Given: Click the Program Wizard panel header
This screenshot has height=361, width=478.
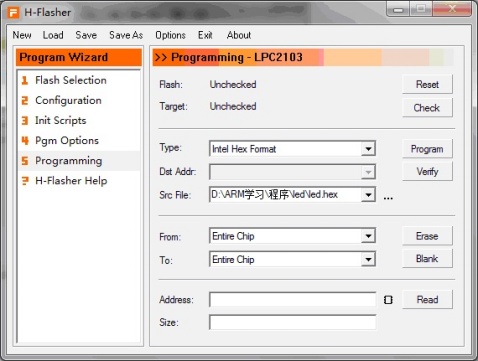Looking at the screenshot, I should click(79, 57).
